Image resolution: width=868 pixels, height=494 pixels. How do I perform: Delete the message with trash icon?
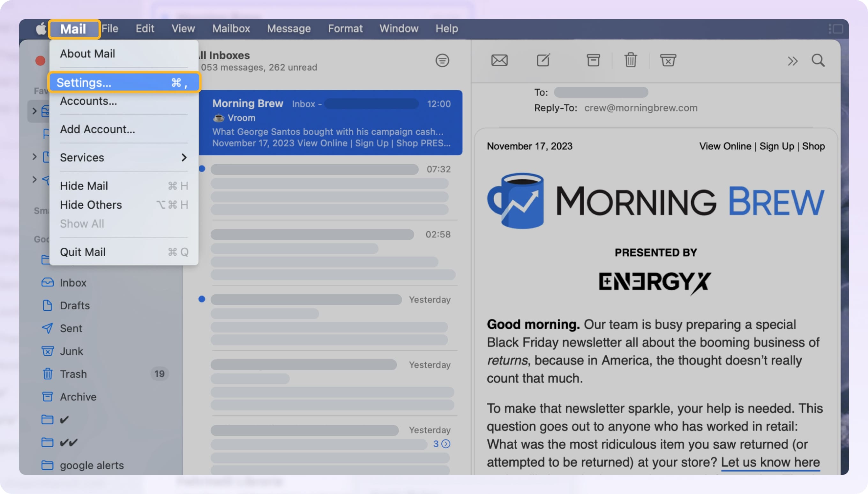tap(631, 60)
